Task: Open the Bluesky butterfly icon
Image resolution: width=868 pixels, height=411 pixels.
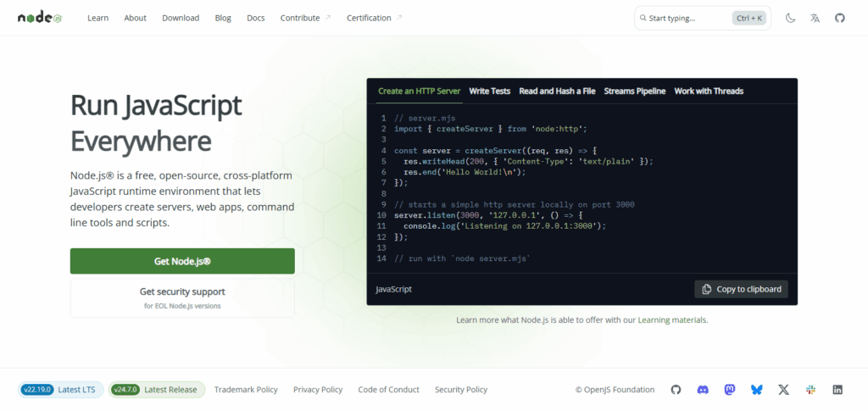Action: pyautogui.click(x=756, y=390)
